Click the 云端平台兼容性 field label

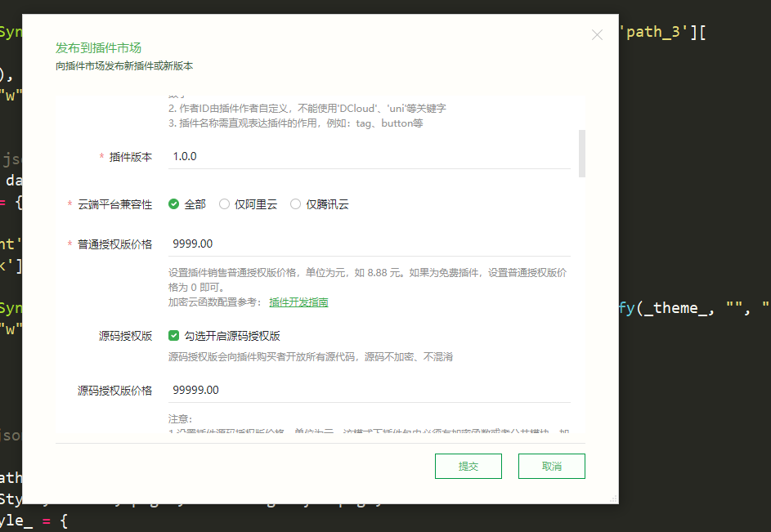(x=114, y=204)
